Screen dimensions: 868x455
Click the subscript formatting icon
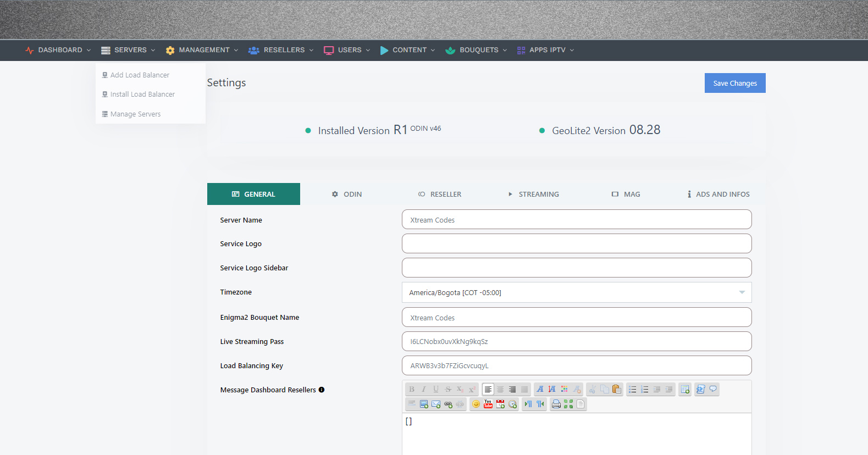[460, 389]
